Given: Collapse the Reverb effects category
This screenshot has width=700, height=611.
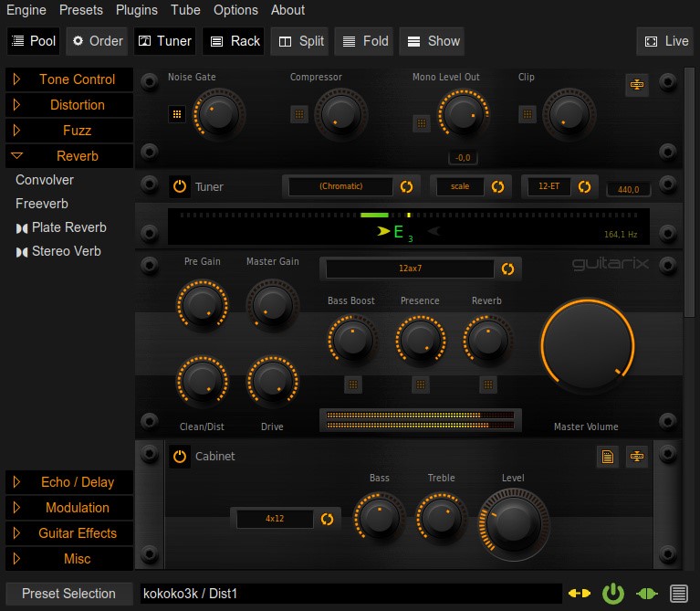Looking at the screenshot, I should [x=69, y=156].
